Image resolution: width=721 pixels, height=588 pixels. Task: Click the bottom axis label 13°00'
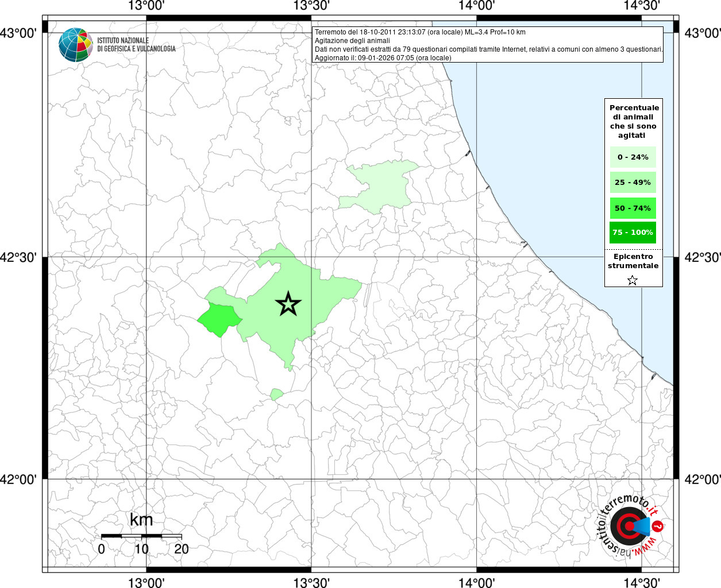(146, 582)
